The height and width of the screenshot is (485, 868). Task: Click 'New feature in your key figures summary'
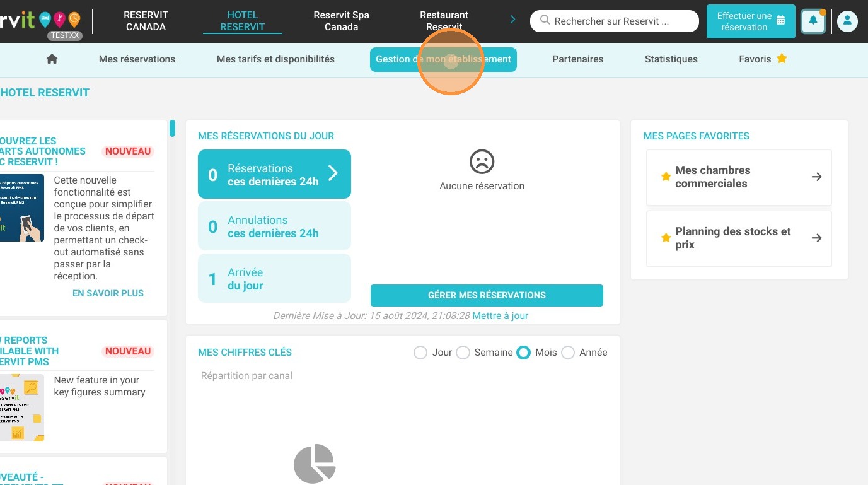[100, 386]
